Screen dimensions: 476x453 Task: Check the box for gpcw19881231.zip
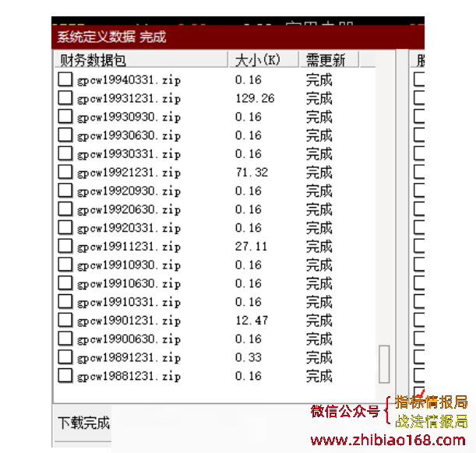pos(65,375)
